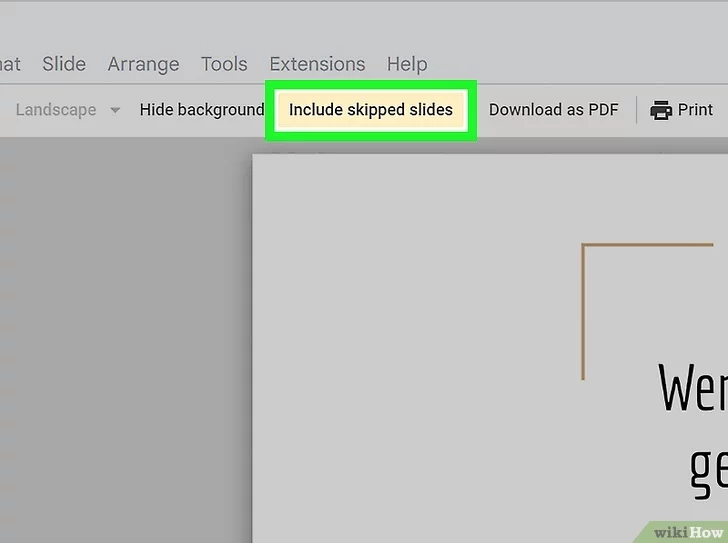Open the Extensions menu

pos(317,64)
